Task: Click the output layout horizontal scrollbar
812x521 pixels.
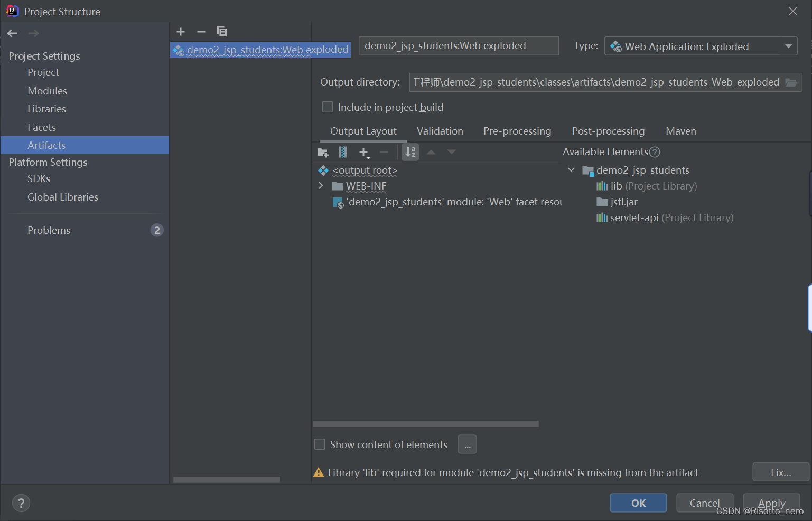Action: coord(426,424)
